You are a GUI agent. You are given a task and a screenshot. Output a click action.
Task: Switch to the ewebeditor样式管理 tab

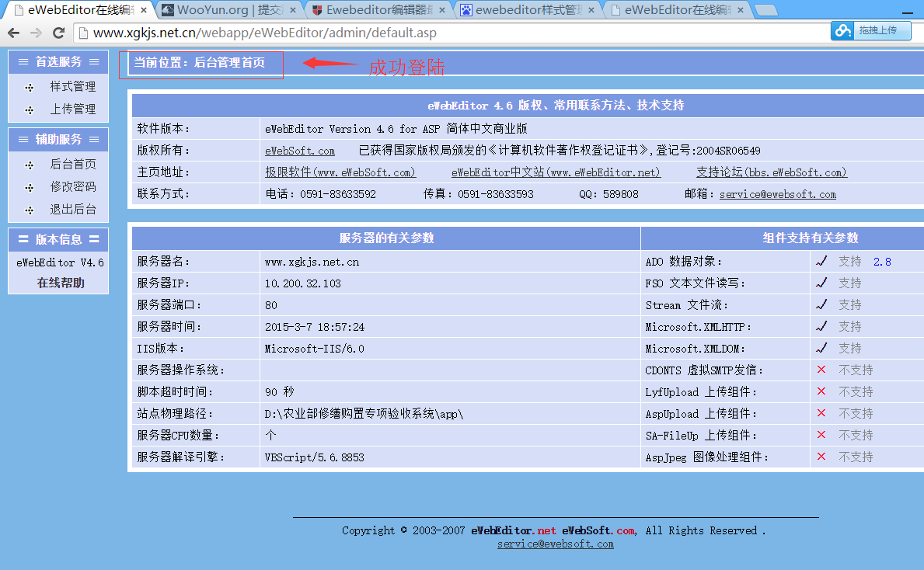click(x=528, y=10)
